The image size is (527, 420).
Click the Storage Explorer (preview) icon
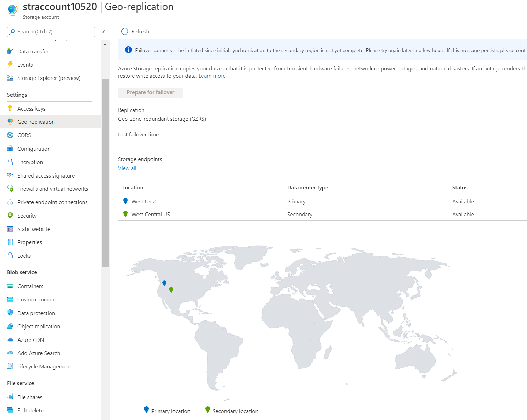coord(10,78)
